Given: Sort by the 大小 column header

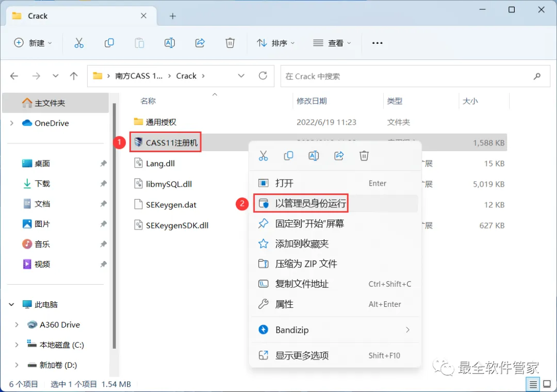Looking at the screenshot, I should pyautogui.click(x=470, y=101).
